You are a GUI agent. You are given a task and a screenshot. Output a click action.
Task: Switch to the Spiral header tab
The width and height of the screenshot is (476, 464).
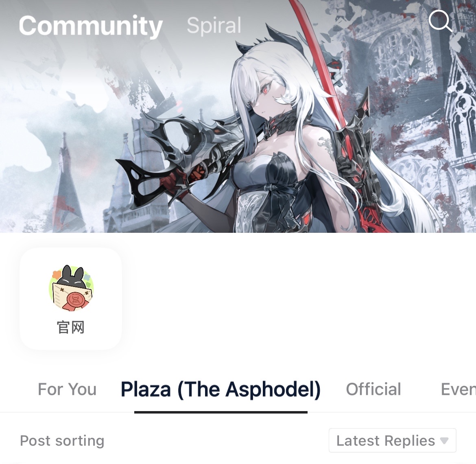[214, 26]
